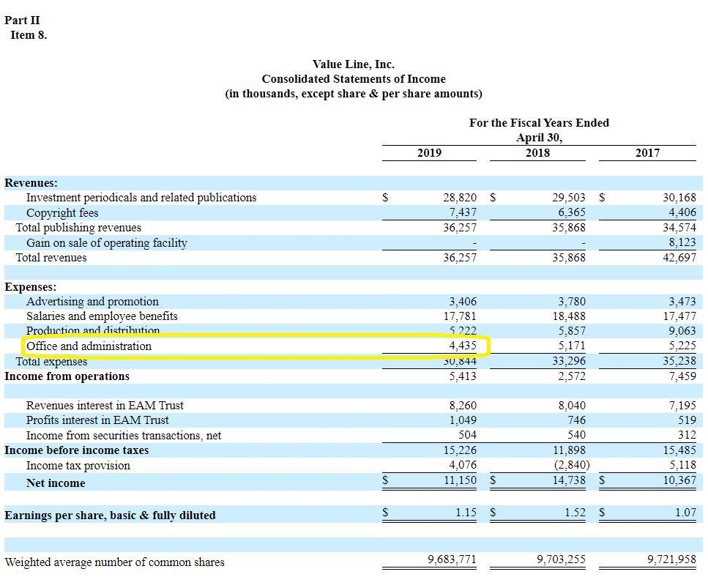
Task: Click the 2018 column header
Action: tap(537, 153)
